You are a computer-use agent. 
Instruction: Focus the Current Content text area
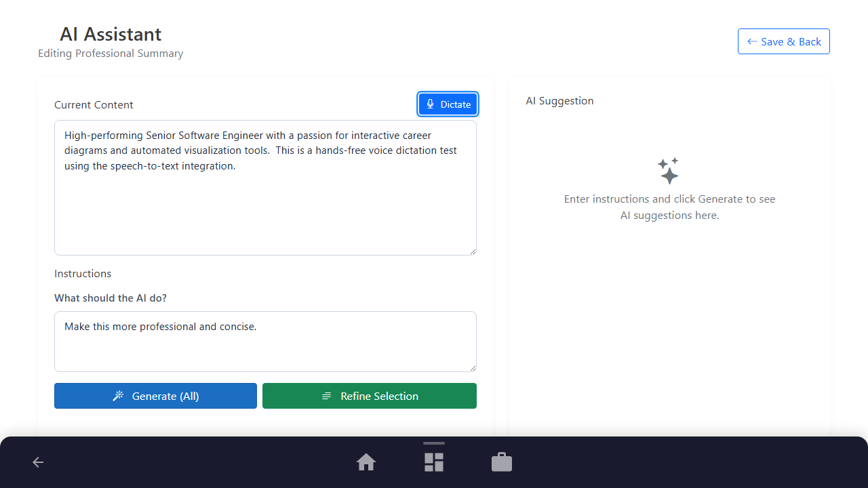265,188
